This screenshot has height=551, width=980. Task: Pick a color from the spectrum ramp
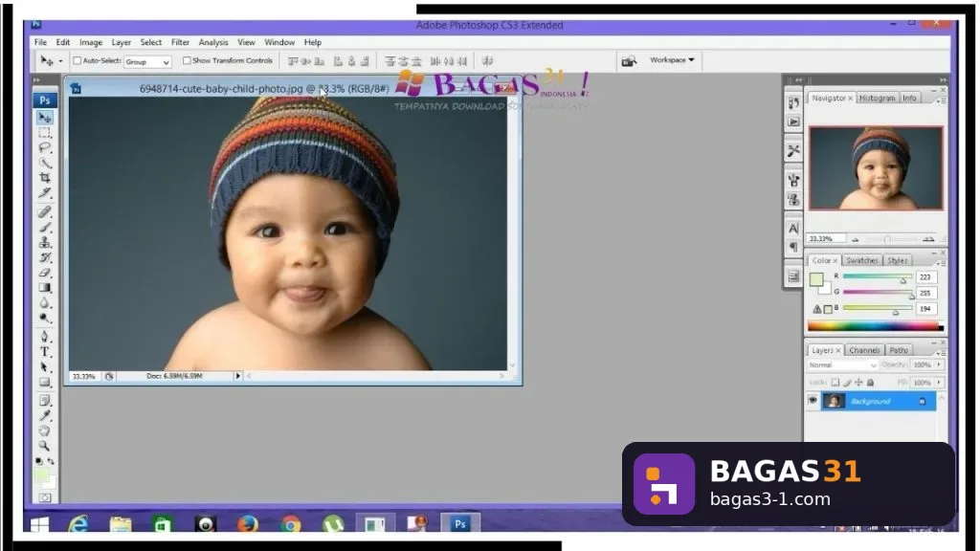tap(875, 325)
